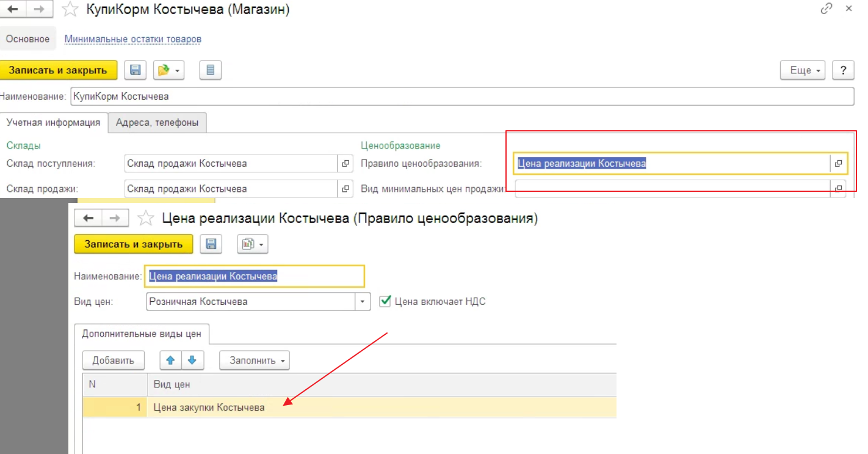This screenshot has width=868, height=454.
Task: Open the Еще menu dropdown
Action: tap(803, 70)
